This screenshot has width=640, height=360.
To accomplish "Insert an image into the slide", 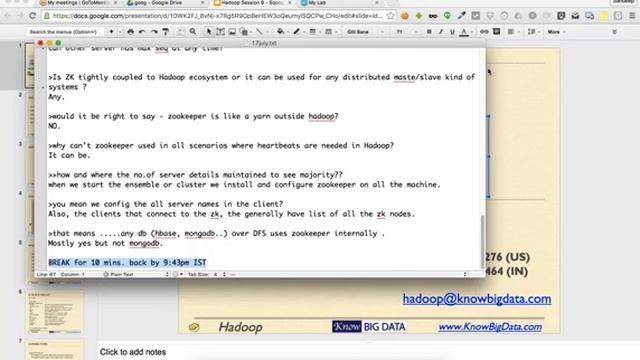I will pyautogui.click(x=232, y=32).
